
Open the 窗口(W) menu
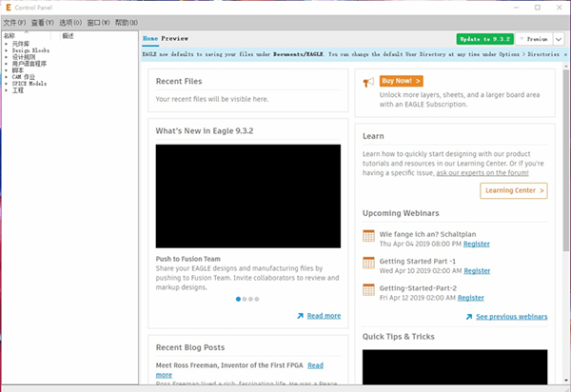(98, 23)
